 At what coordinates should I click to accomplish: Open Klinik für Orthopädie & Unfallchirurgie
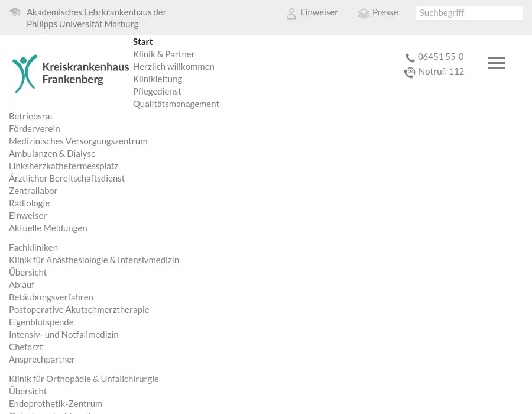point(84,379)
